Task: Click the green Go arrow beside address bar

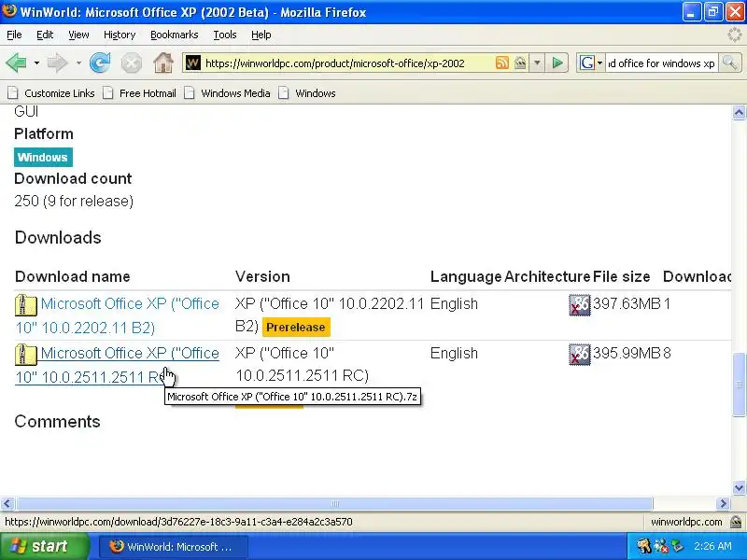Action: click(557, 63)
